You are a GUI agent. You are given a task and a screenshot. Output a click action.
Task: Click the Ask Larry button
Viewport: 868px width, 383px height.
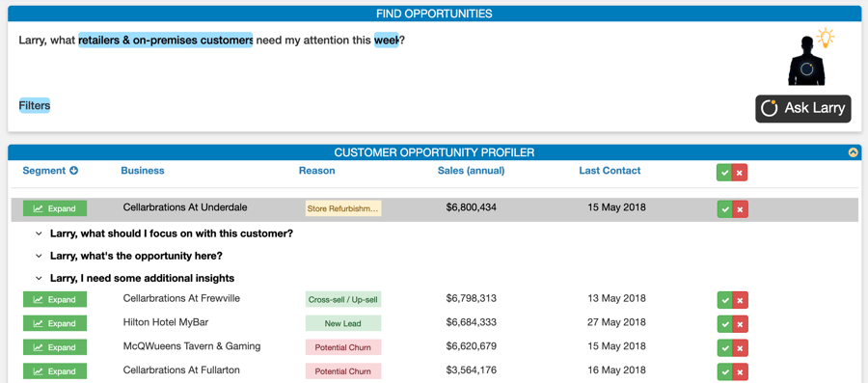tap(803, 108)
